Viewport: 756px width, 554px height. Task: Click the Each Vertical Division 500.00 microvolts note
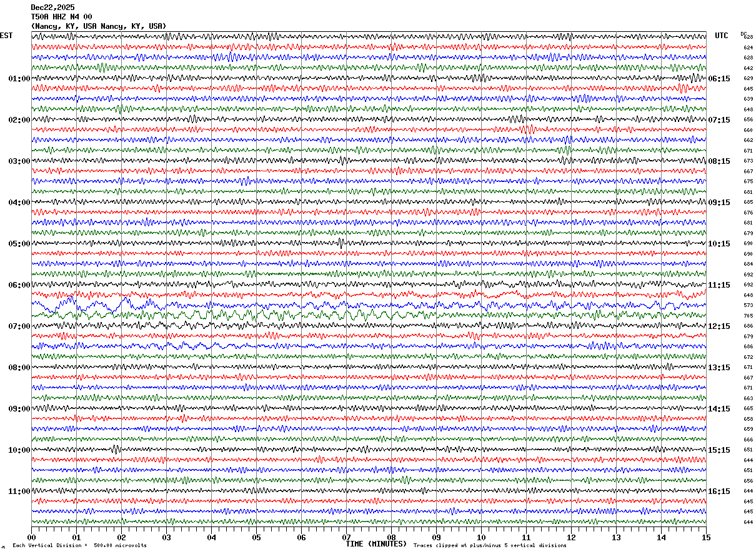pos(79,545)
